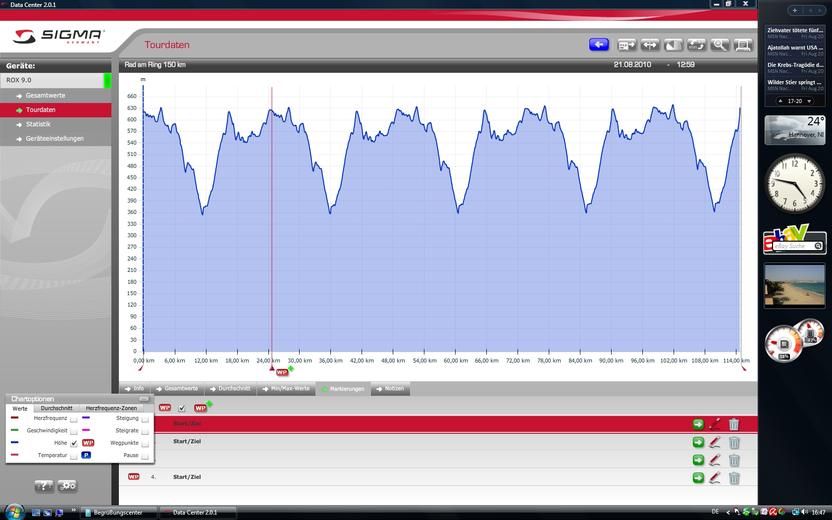Click the WP badge of marker 4
This screenshot has height=520, width=832.
coord(134,476)
